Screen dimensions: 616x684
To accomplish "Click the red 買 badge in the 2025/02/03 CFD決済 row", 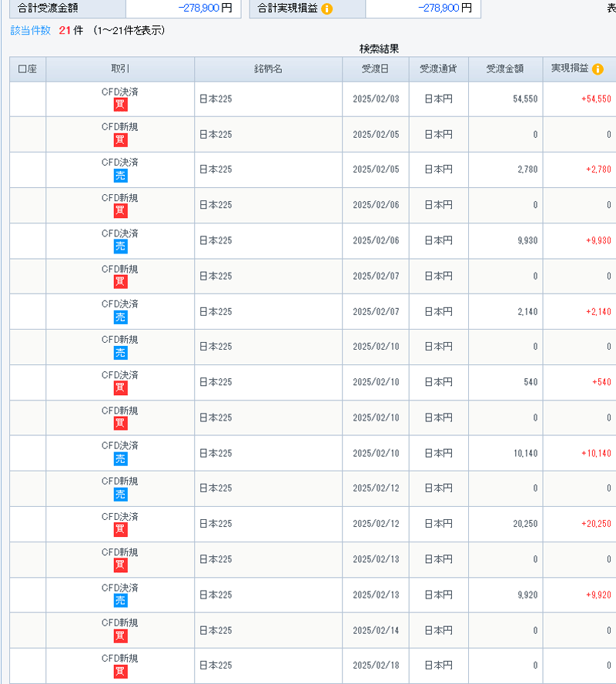I will (120, 105).
